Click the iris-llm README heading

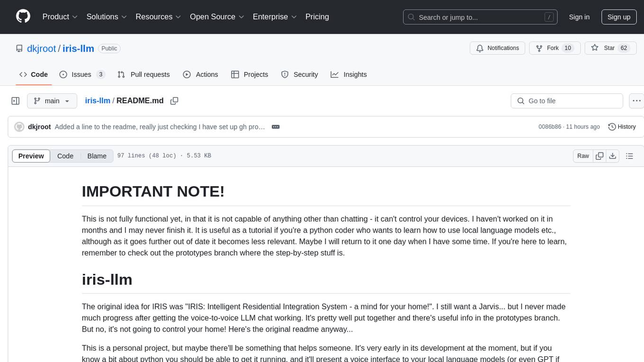tap(107, 280)
